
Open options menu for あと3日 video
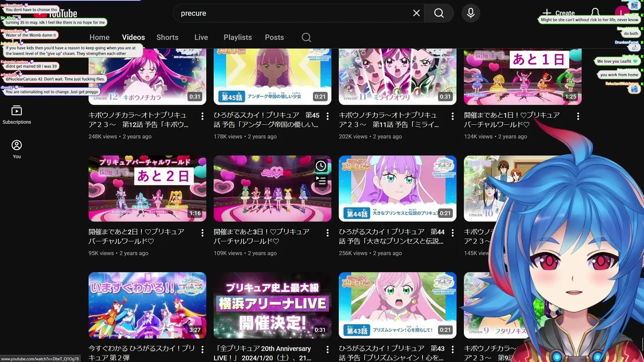[328, 233]
